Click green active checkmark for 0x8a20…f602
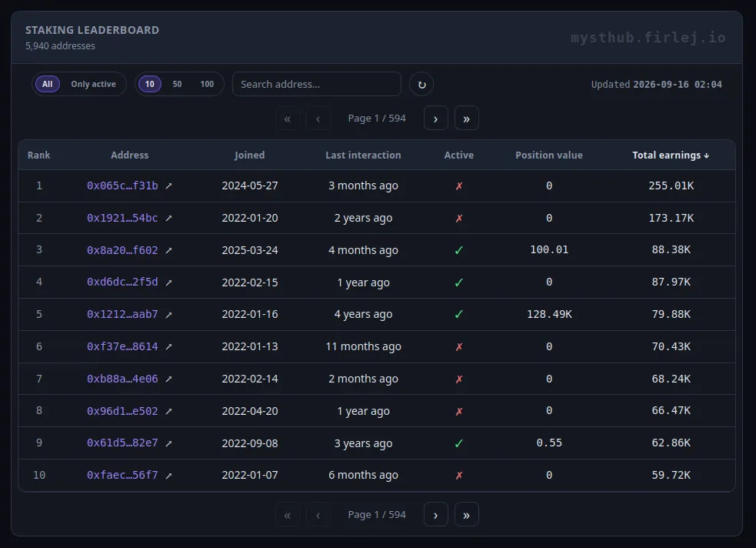The image size is (756, 548). tap(459, 250)
